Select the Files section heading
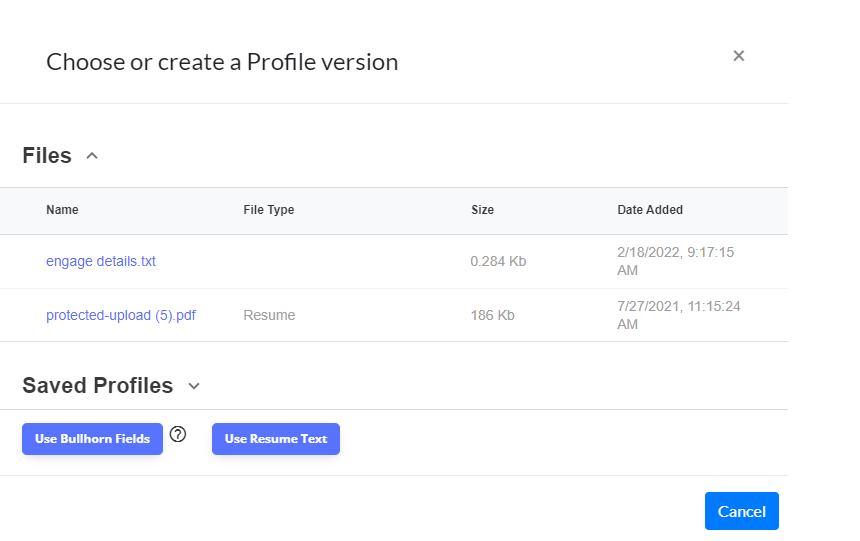 47,156
